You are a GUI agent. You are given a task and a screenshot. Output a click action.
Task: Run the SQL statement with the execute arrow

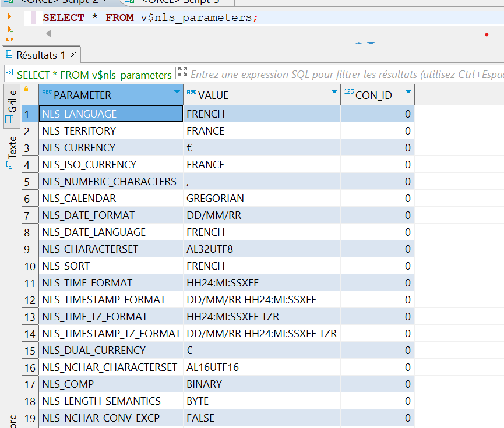(x=9, y=16)
